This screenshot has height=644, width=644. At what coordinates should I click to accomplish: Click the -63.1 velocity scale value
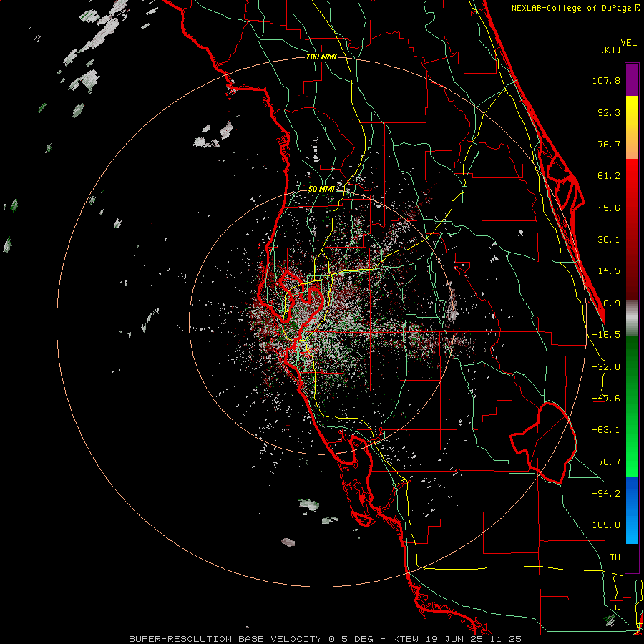pyautogui.click(x=606, y=430)
